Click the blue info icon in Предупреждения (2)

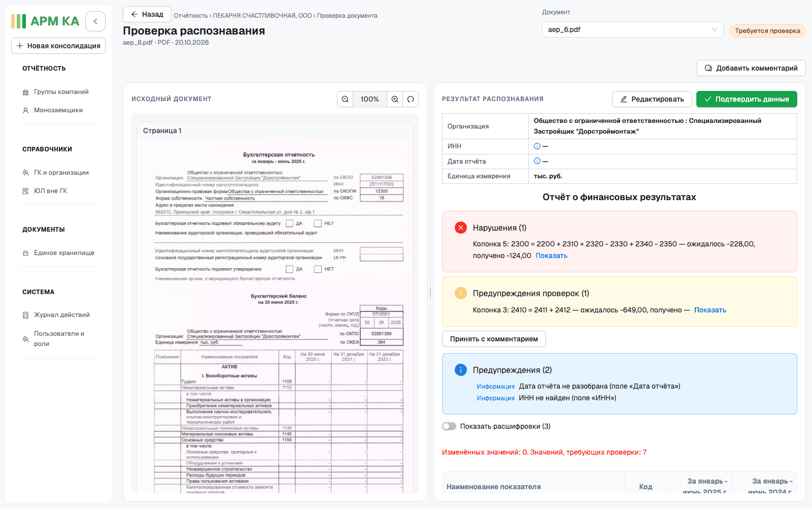pyautogui.click(x=461, y=370)
